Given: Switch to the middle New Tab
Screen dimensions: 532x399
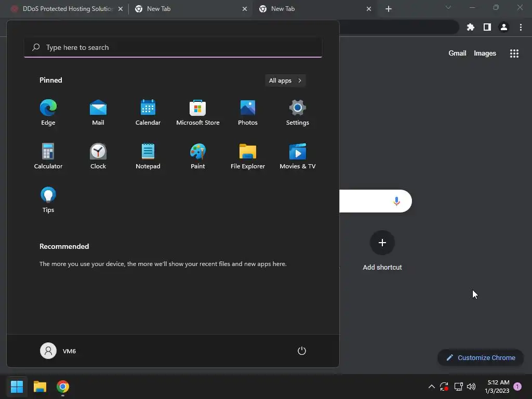Looking at the screenshot, I should click(x=190, y=9).
